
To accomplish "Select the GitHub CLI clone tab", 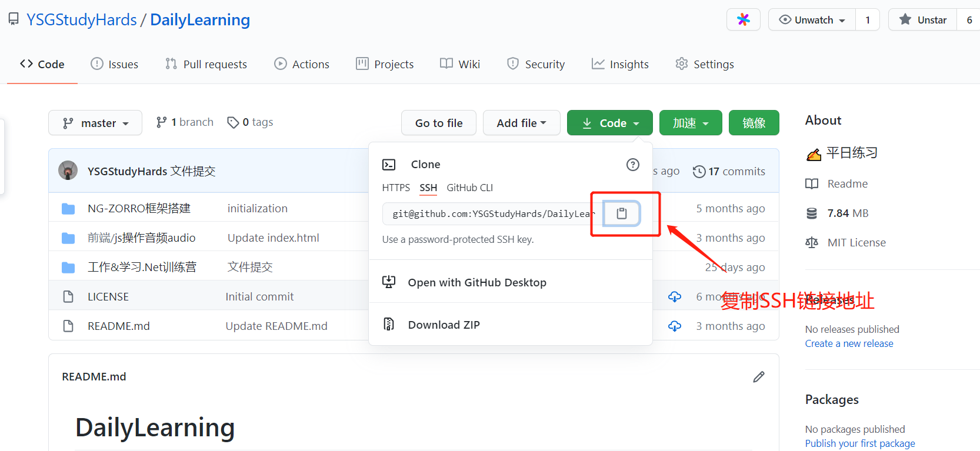I will 469,188.
